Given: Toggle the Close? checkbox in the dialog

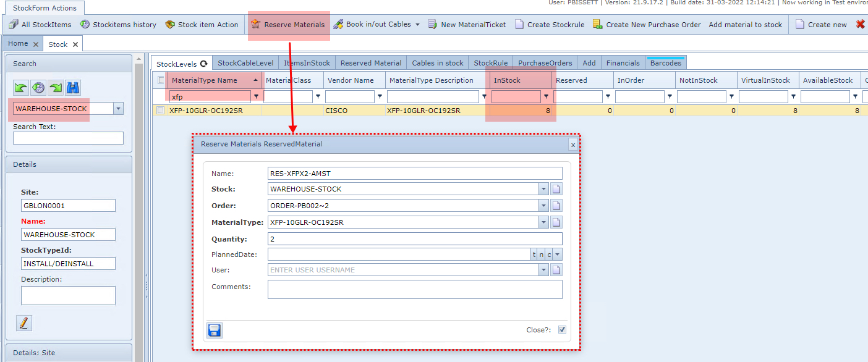Looking at the screenshot, I should (562, 330).
